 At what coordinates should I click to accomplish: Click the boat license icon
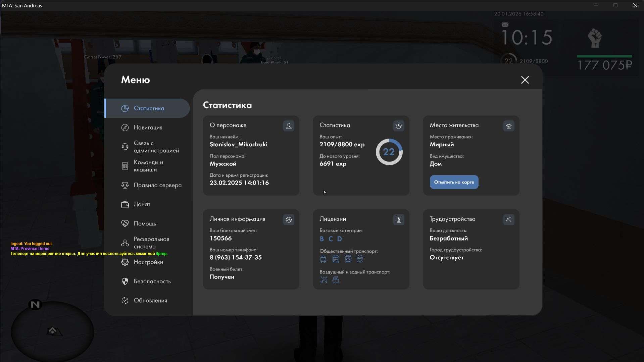tap(336, 280)
